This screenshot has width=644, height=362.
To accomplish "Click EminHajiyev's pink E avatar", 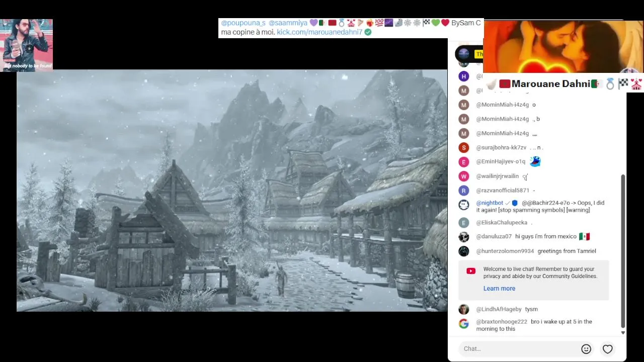I will [x=464, y=162].
